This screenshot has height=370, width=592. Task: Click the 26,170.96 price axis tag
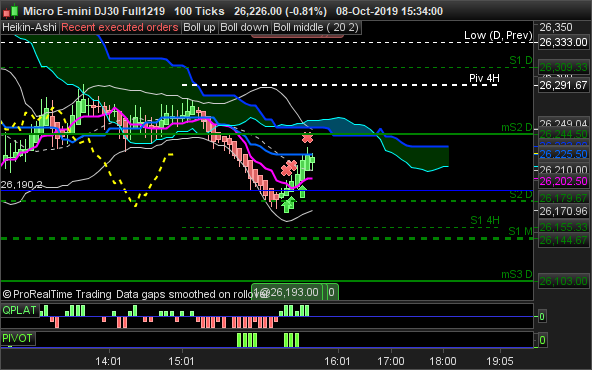(563, 211)
